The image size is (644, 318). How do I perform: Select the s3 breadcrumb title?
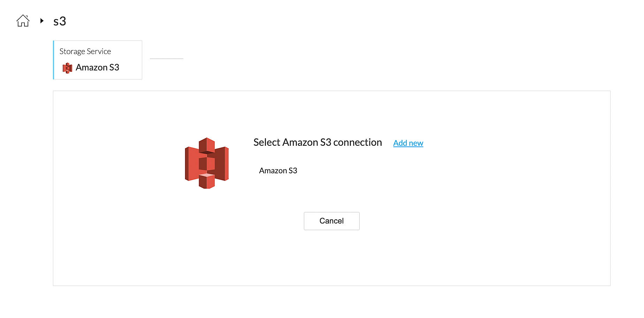pos(60,21)
